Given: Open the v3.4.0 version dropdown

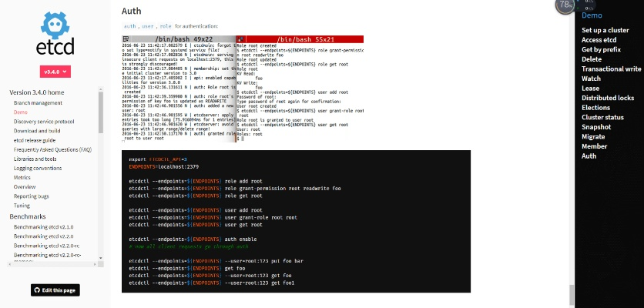Looking at the screenshot, I should click(x=55, y=72).
